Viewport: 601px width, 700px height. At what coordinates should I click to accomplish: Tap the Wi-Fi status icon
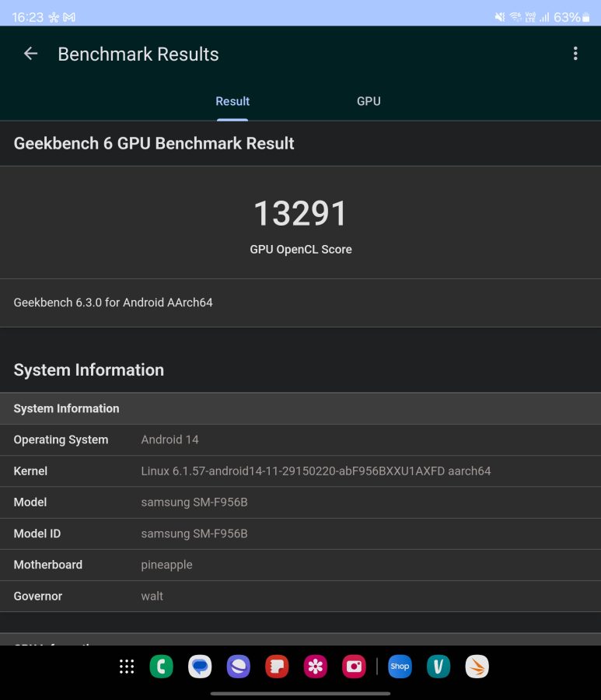(515, 17)
